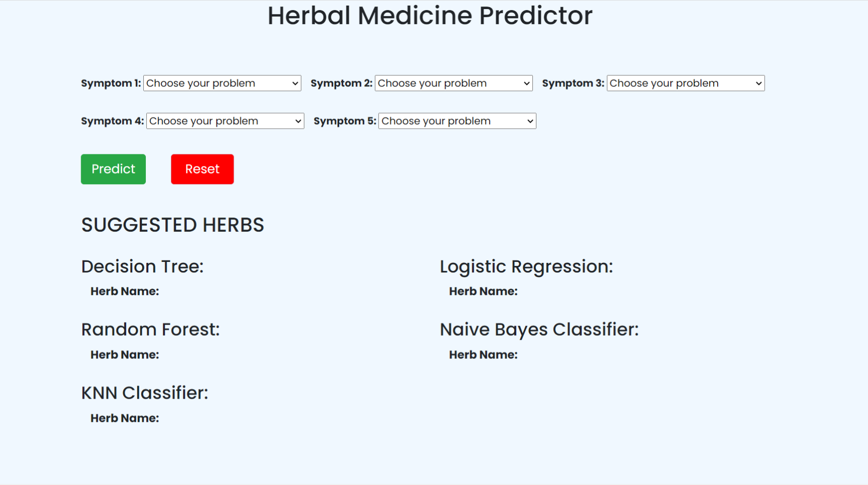Click the red Reset button
This screenshot has width=868, height=485.
202,169
